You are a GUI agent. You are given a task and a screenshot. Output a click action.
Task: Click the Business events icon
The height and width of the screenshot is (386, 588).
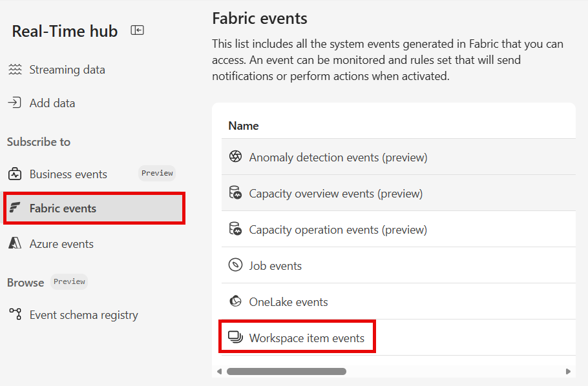point(14,173)
